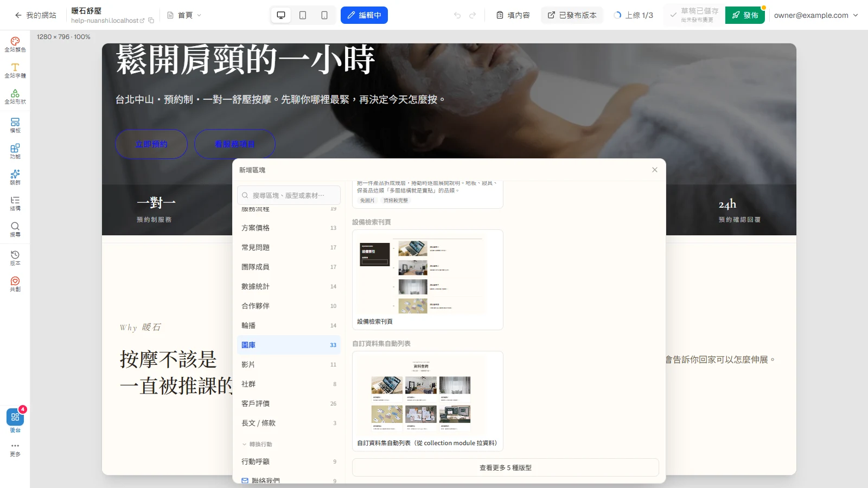Viewport: 868px width, 488px height.
Task: Choose the 自訂資料集自動列表 layout thumbnail
Action: [427, 401]
